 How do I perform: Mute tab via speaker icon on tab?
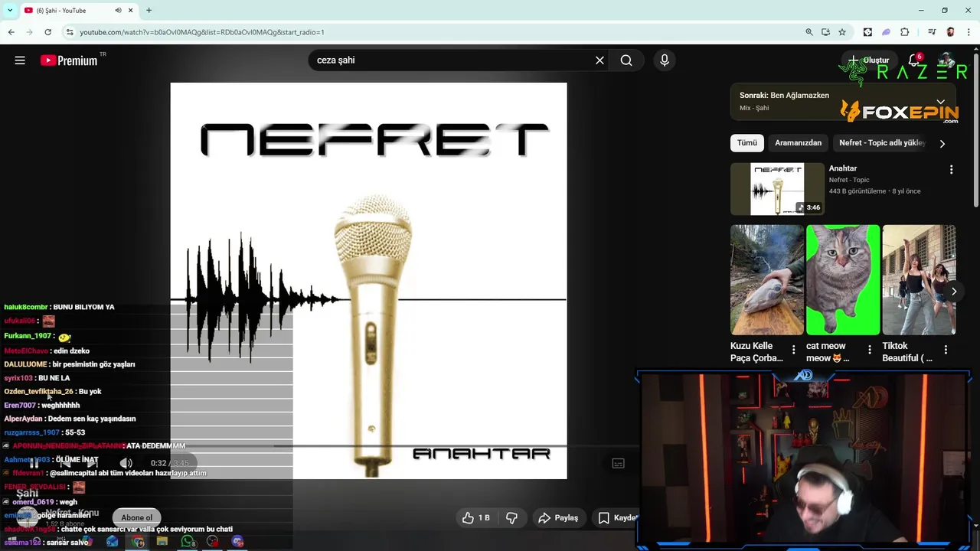click(x=118, y=11)
